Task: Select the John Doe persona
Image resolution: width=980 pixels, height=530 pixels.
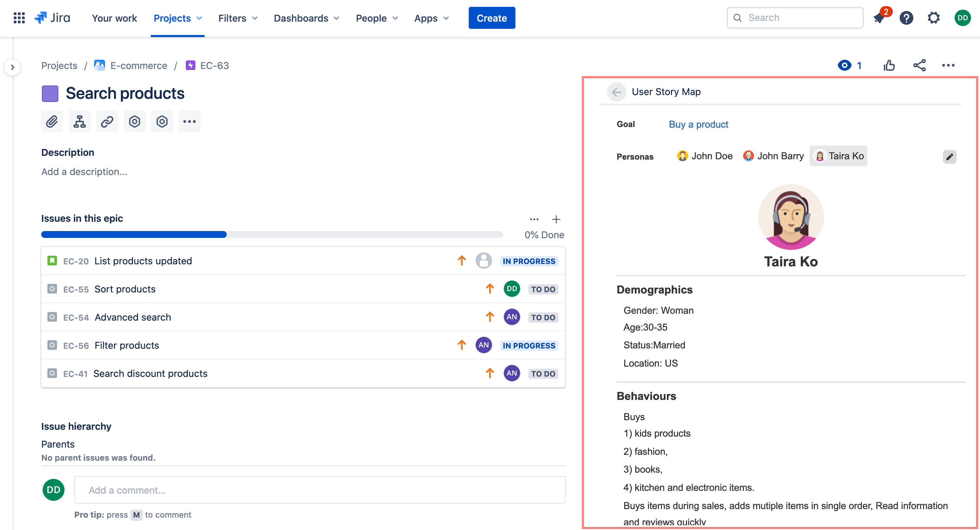Action: (x=705, y=156)
